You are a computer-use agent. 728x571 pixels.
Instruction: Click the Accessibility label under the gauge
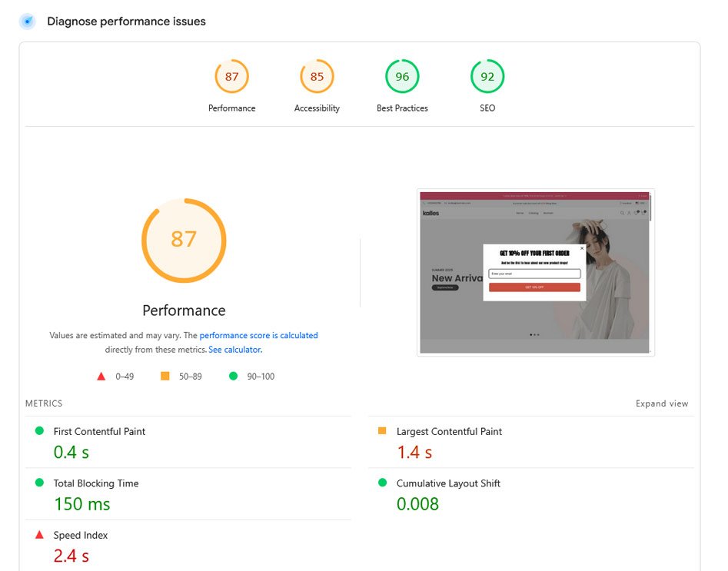pos(317,108)
